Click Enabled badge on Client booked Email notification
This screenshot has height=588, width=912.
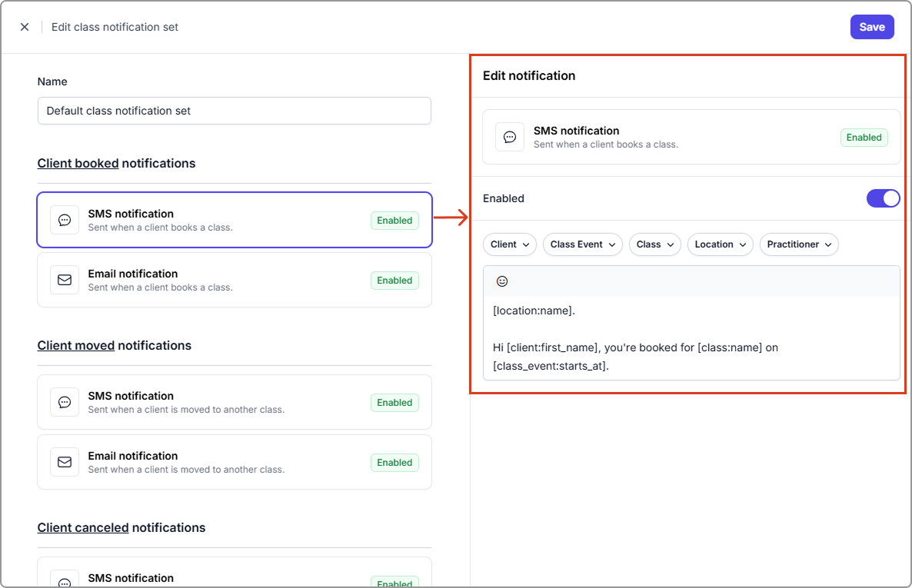point(394,281)
